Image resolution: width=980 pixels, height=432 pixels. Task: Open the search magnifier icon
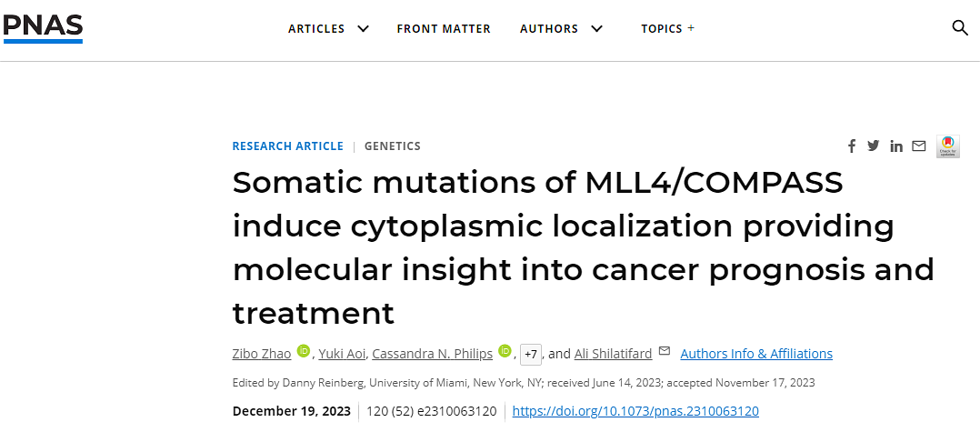tap(959, 28)
